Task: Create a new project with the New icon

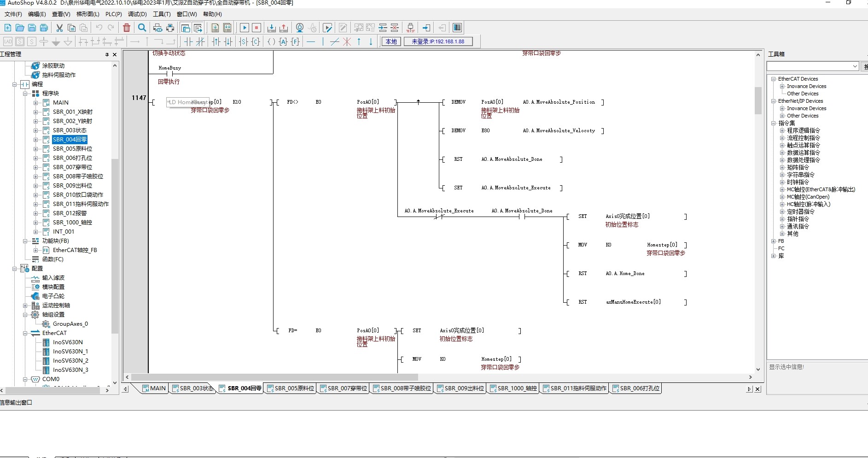Action: click(x=8, y=28)
